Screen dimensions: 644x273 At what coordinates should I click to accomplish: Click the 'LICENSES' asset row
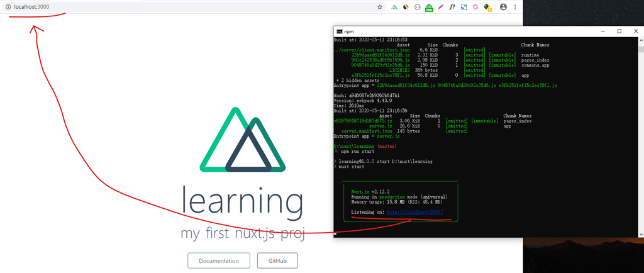point(438,70)
